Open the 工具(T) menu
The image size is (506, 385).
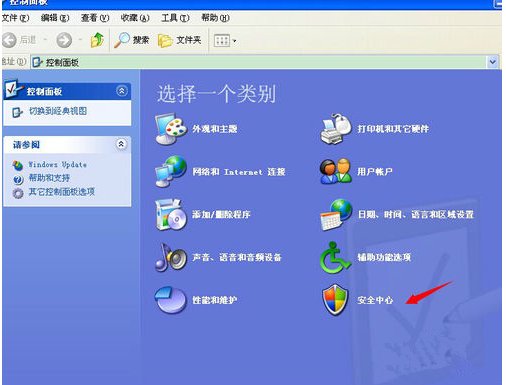pos(175,18)
